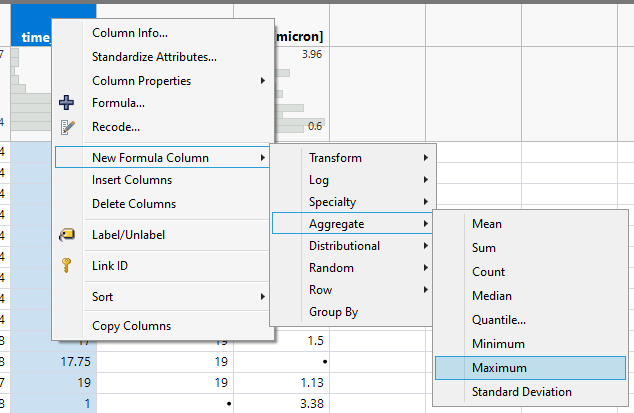Select Delete Columns option
The width and height of the screenshot is (634, 413).
pos(134,204)
